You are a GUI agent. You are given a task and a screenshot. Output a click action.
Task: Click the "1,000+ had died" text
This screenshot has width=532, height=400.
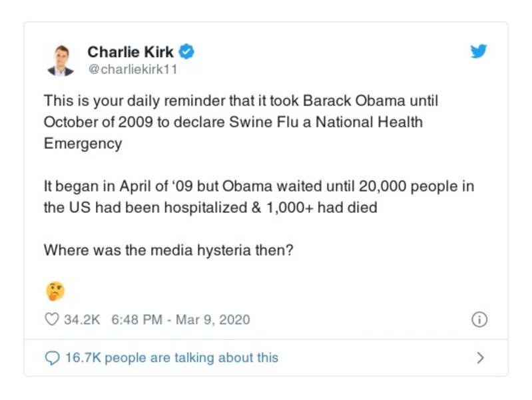point(326,207)
